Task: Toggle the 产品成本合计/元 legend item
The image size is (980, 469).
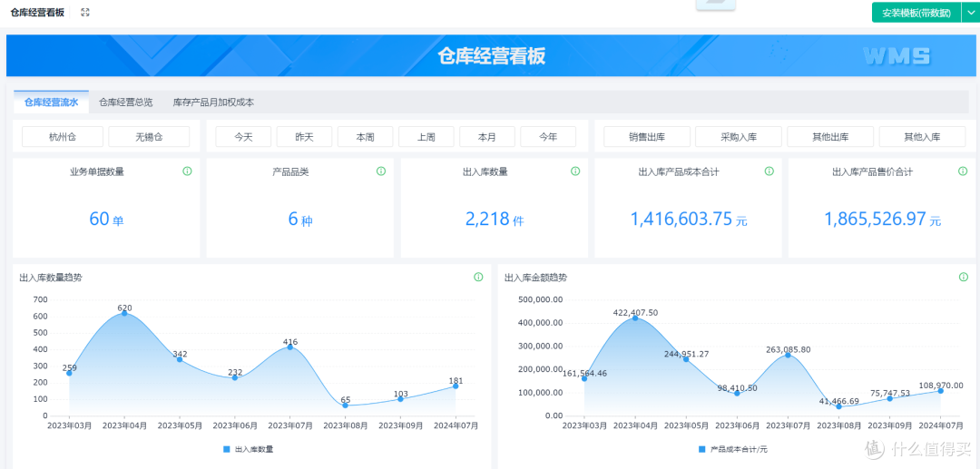Action: click(733, 448)
